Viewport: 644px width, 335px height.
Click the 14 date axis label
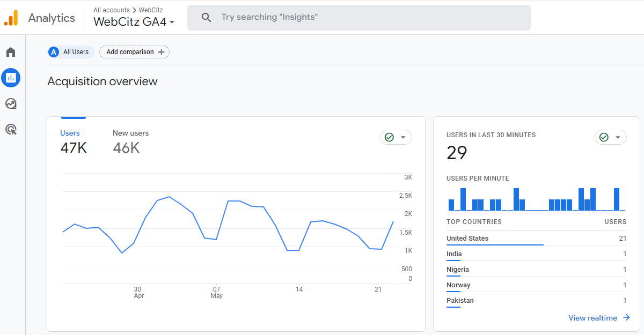299,289
